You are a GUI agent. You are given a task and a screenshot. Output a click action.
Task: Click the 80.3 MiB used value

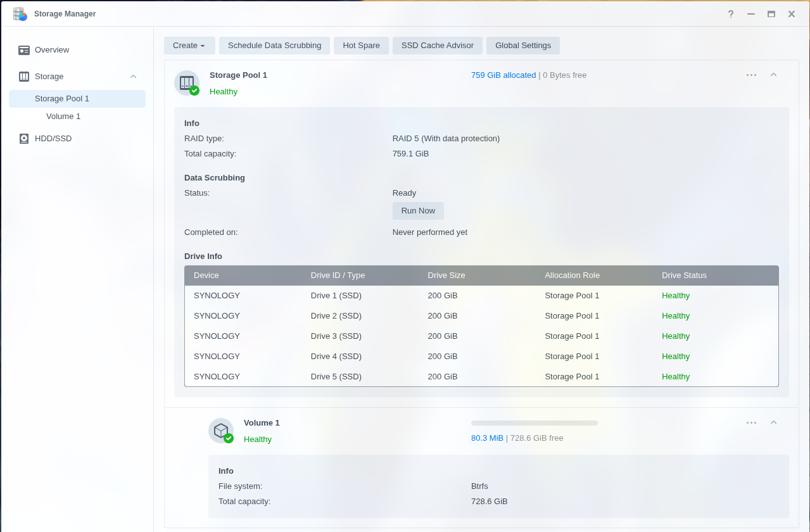[487, 438]
